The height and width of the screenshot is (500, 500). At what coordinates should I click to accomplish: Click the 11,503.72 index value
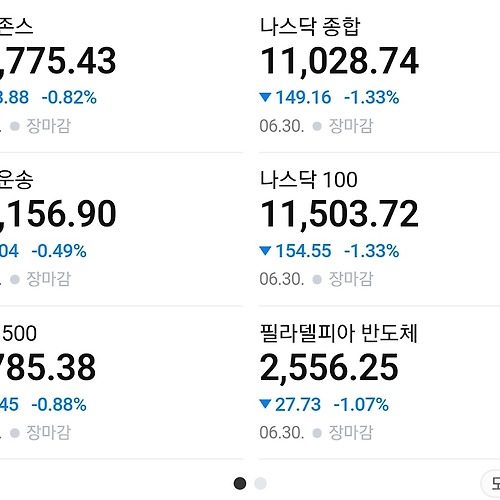coord(339,214)
